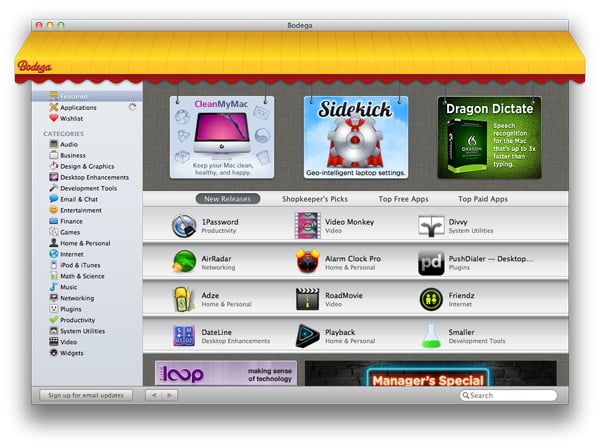Click Sign up for email updates button

point(87,395)
